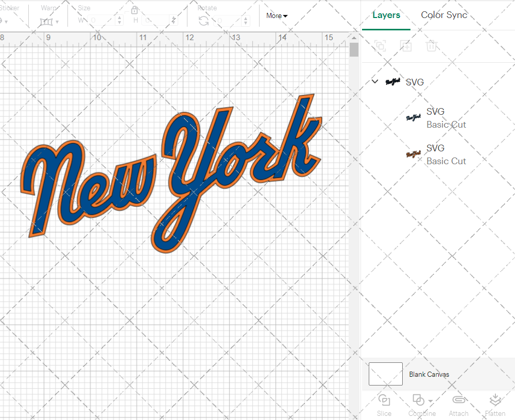Click the Blank Canvas color swatch
515x420 pixels.
click(x=386, y=374)
